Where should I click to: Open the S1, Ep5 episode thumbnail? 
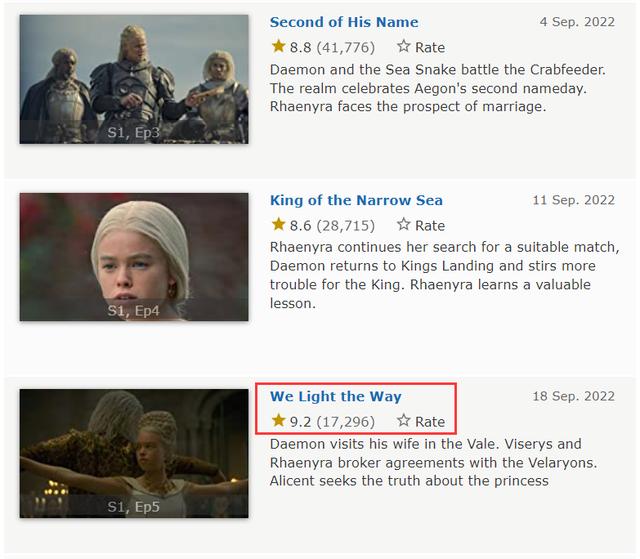pos(134,453)
